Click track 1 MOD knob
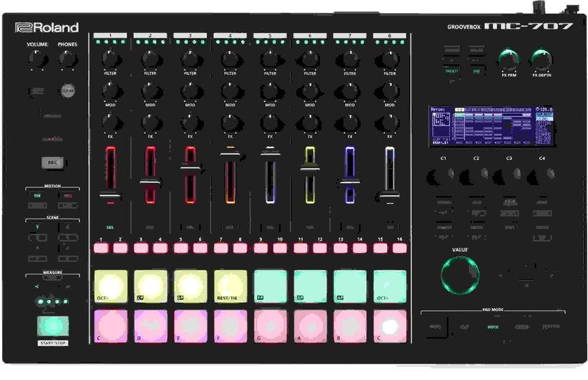This screenshot has width=588, height=380. 111,91
